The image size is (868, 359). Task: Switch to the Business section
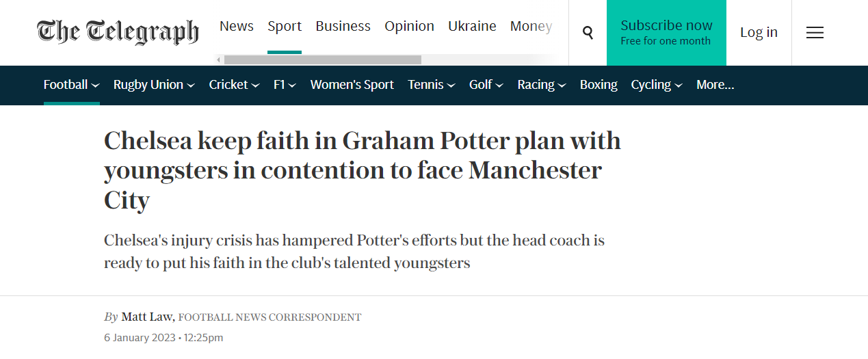[343, 26]
